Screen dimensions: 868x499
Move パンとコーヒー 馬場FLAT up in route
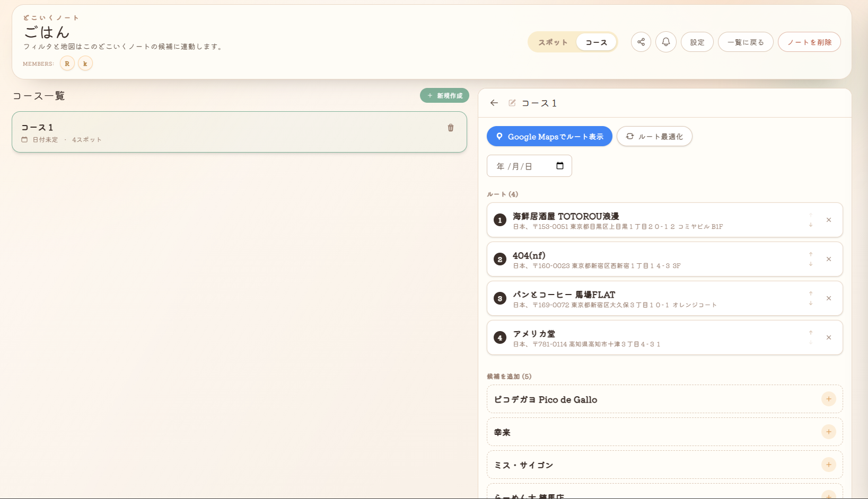[x=810, y=293]
